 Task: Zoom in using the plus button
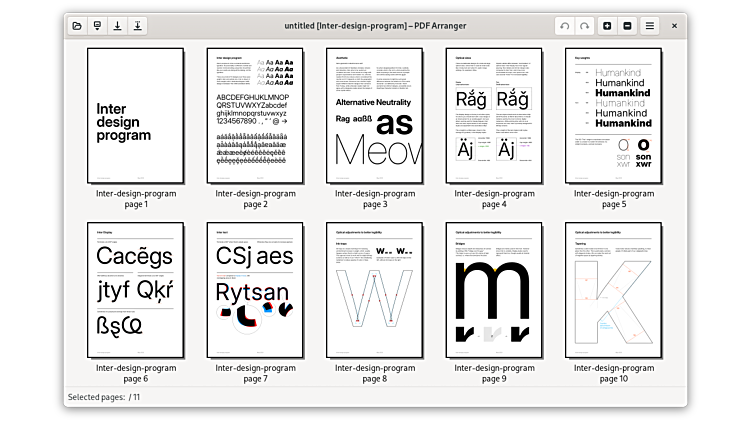click(x=608, y=25)
